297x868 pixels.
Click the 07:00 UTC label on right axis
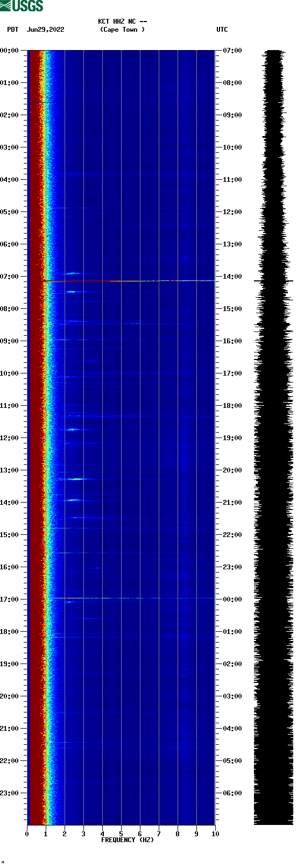pos(232,51)
